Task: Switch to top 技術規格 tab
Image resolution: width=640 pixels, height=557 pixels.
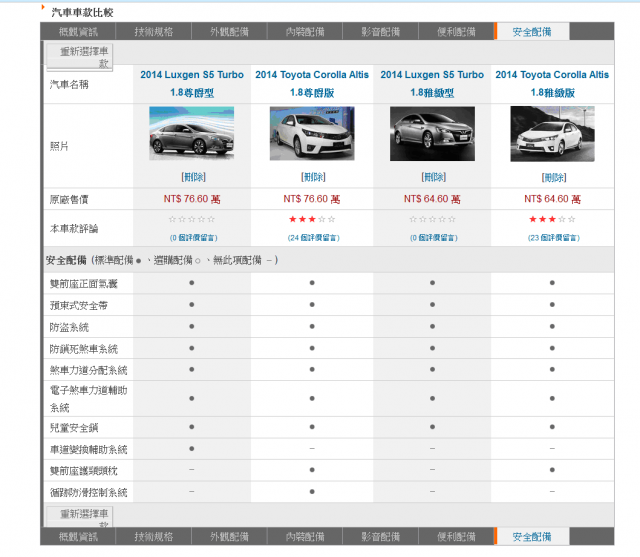Action: coord(153,32)
